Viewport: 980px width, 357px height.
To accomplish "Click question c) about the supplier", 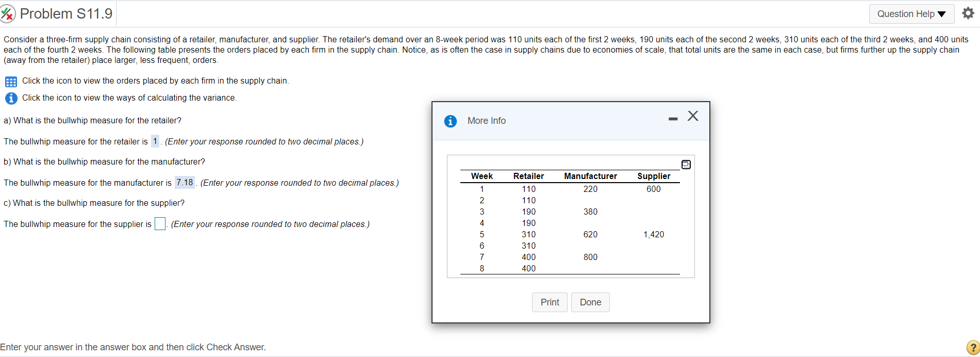I will tap(94, 203).
